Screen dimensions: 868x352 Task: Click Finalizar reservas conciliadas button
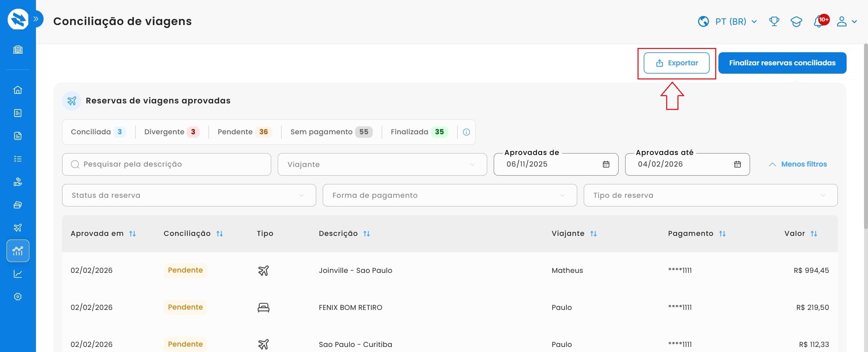782,63
